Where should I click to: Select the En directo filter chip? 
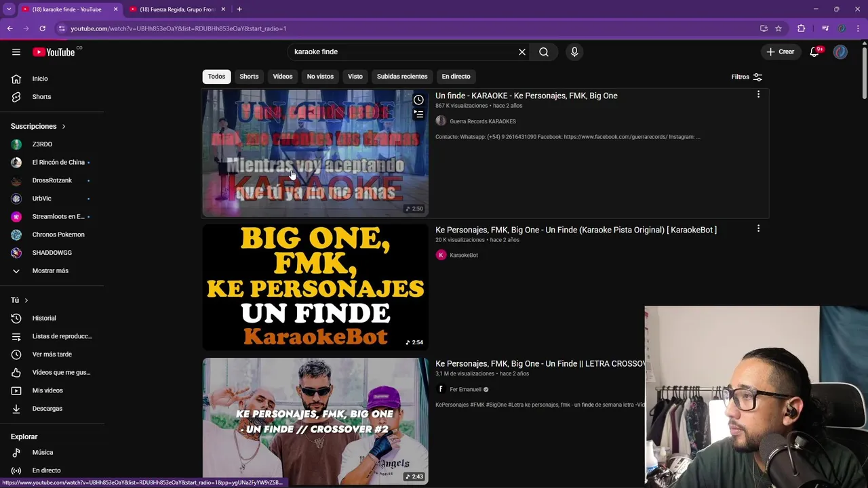pos(456,77)
